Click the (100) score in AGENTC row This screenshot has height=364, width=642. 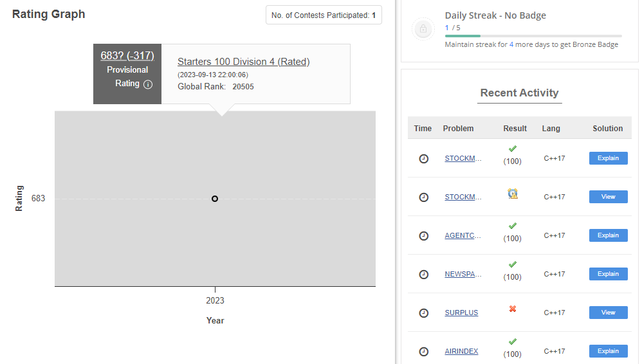point(512,239)
